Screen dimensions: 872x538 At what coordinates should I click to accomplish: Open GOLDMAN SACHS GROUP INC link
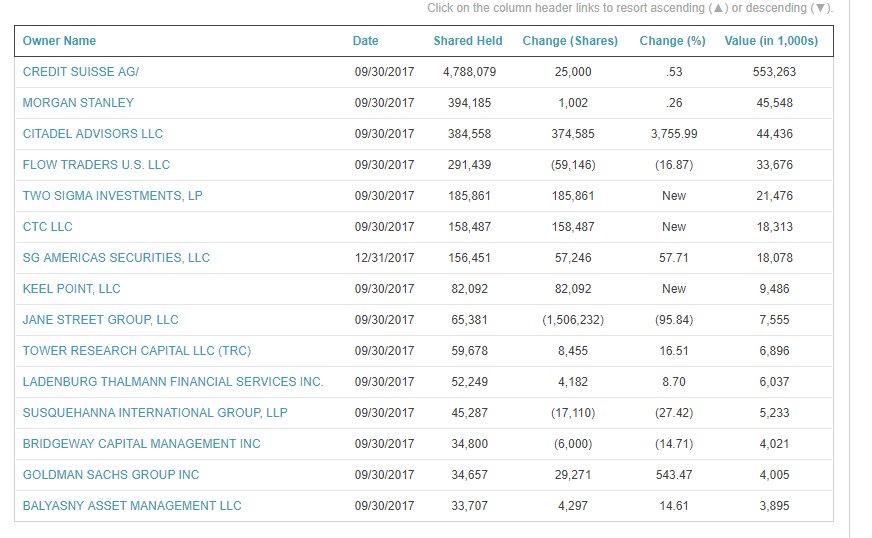click(111, 475)
